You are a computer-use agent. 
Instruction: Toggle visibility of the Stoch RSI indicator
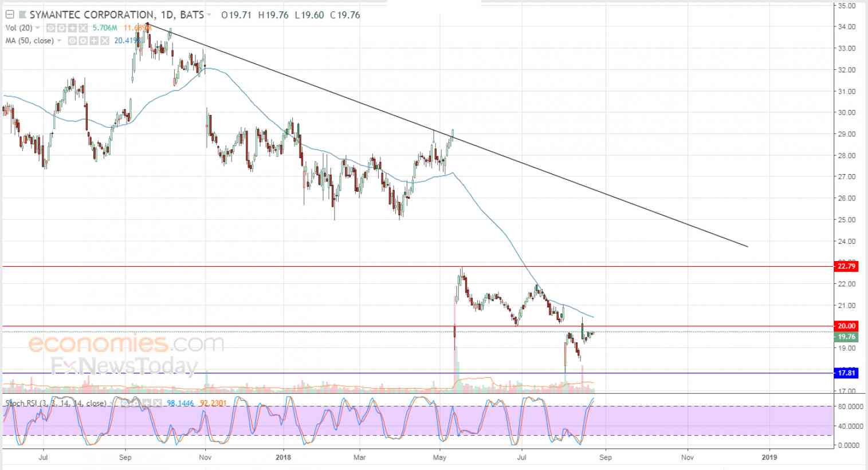(125, 403)
